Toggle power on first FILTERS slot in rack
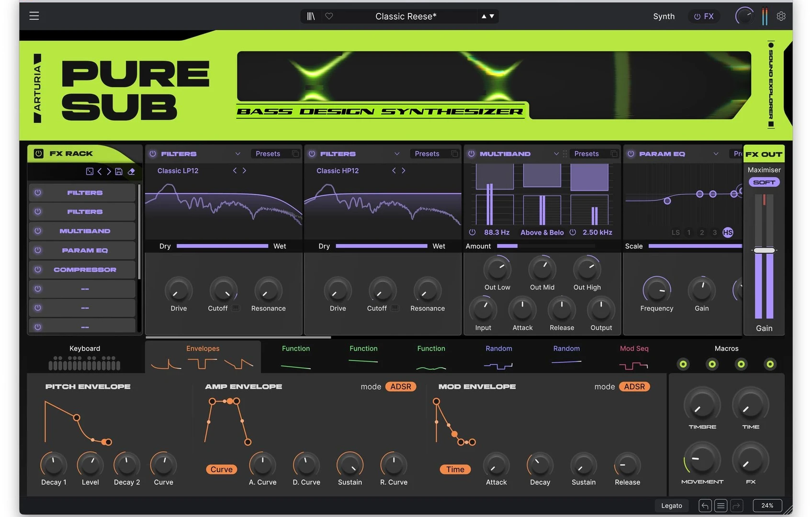The image size is (812, 517). pyautogui.click(x=38, y=192)
